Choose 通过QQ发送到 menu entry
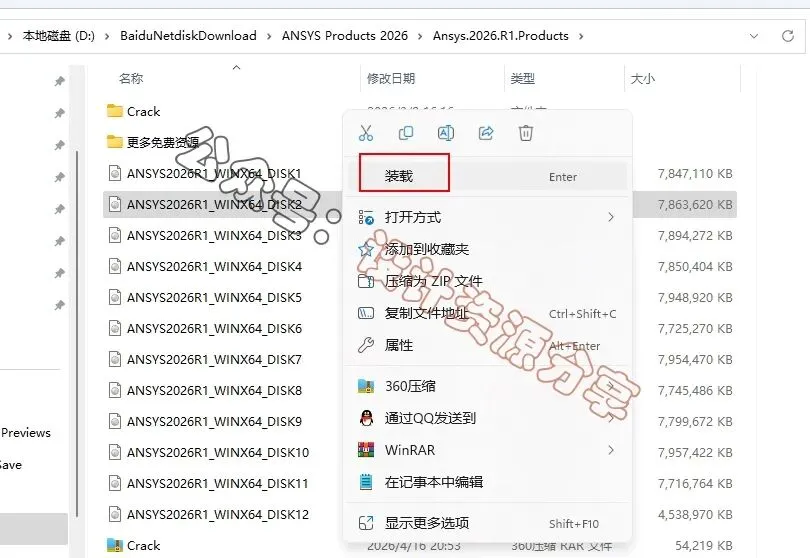Image resolution: width=810 pixels, height=558 pixels. 487,418
